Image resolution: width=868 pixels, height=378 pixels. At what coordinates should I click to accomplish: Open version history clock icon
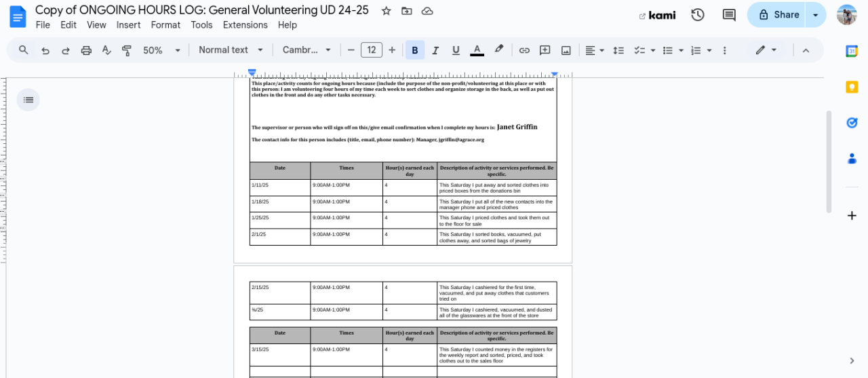(x=697, y=15)
